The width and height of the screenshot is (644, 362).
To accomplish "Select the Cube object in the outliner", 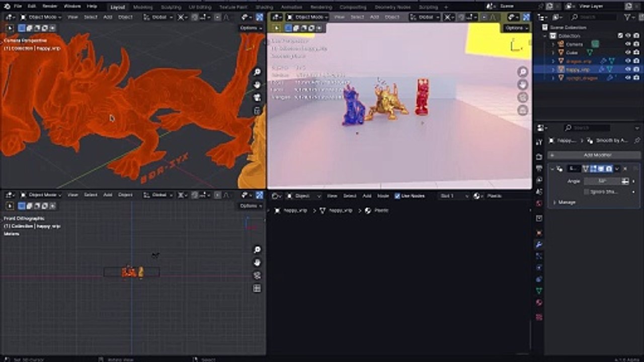I will [572, 52].
